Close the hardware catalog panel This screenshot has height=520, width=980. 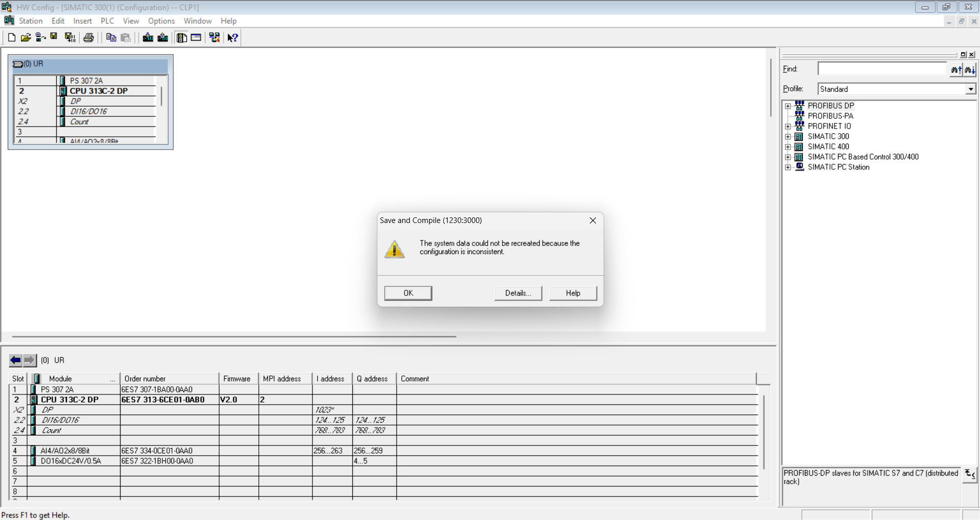pyautogui.click(x=972, y=55)
